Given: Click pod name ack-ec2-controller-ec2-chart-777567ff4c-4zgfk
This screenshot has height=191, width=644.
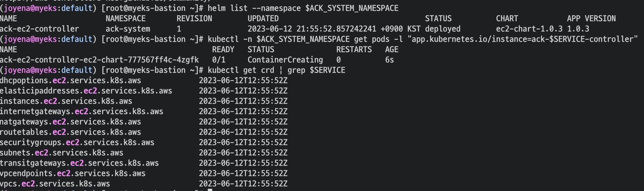Looking at the screenshot, I should (99, 60).
